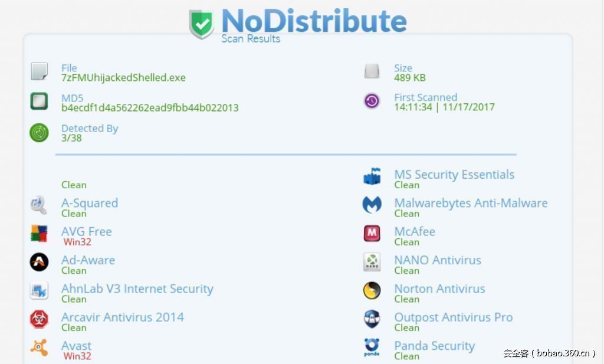Click the Outpost Antivirus Pro icon
This screenshot has width=604, height=364.
click(x=372, y=319)
